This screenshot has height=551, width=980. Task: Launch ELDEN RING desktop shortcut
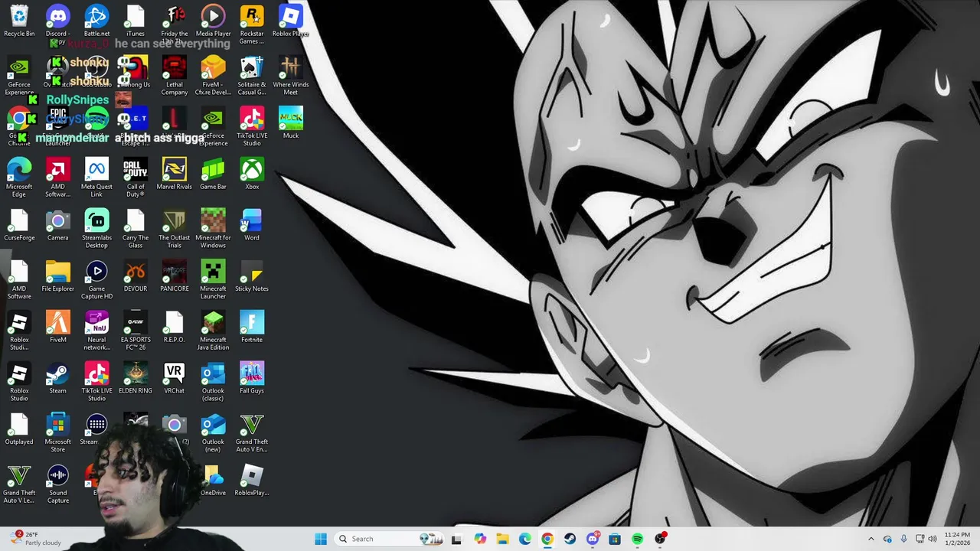pyautogui.click(x=136, y=378)
